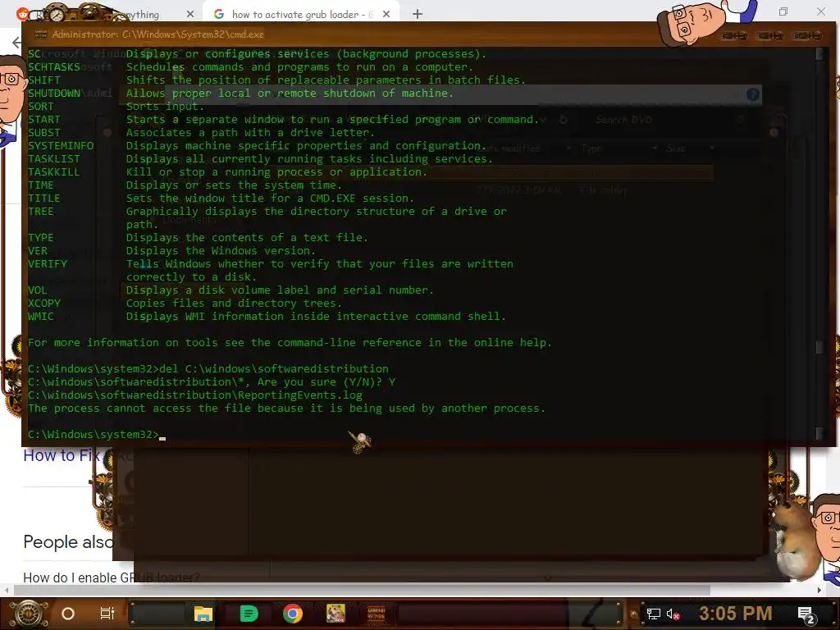Open 'How to Fix' search result link

coord(61,455)
